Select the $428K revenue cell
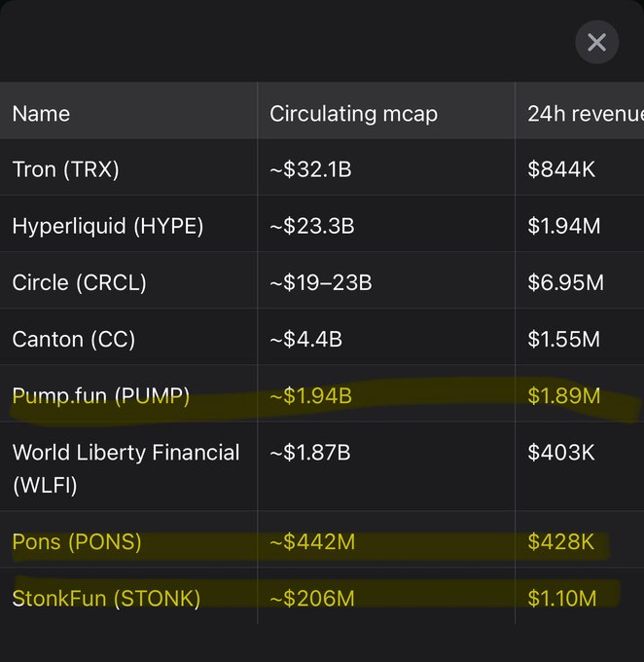Screen dimensions: 644x662 580,539
